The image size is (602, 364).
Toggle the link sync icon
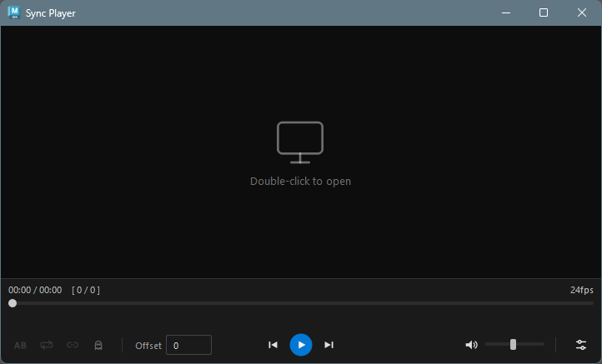[x=73, y=345]
